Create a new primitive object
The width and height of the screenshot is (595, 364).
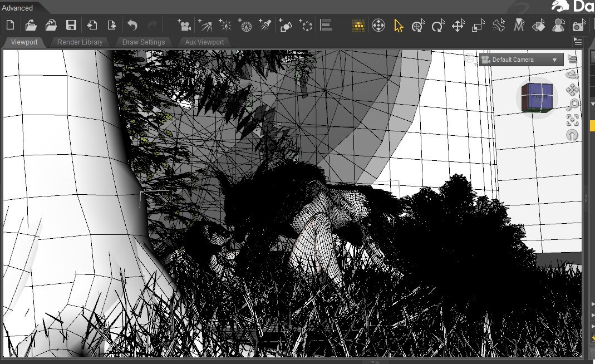[x=286, y=25]
